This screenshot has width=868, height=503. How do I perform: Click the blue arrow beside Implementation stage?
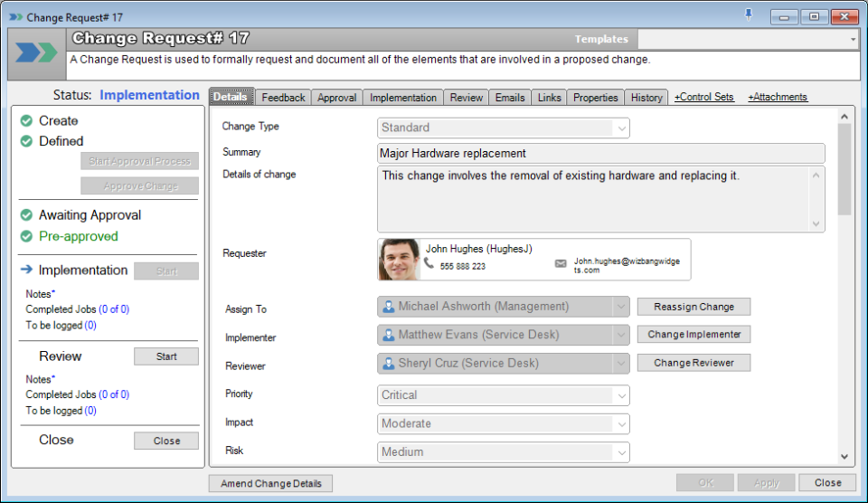point(26,270)
